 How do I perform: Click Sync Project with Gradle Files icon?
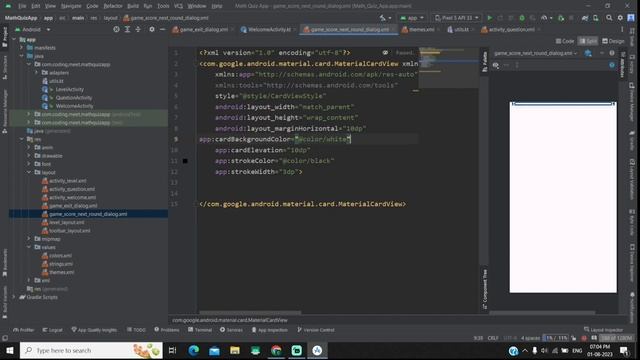coord(585,18)
